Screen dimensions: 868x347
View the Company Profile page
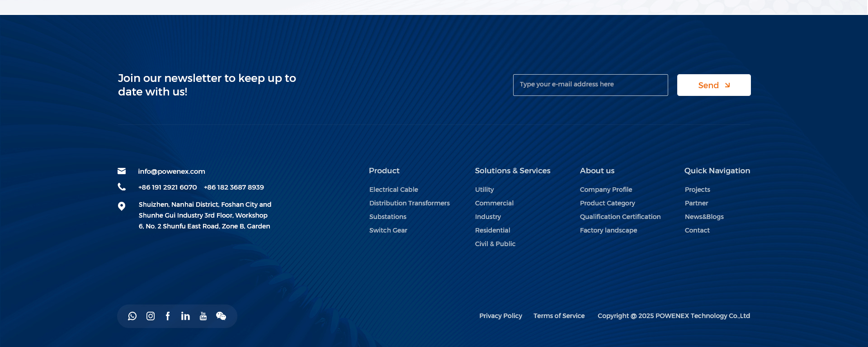click(606, 190)
